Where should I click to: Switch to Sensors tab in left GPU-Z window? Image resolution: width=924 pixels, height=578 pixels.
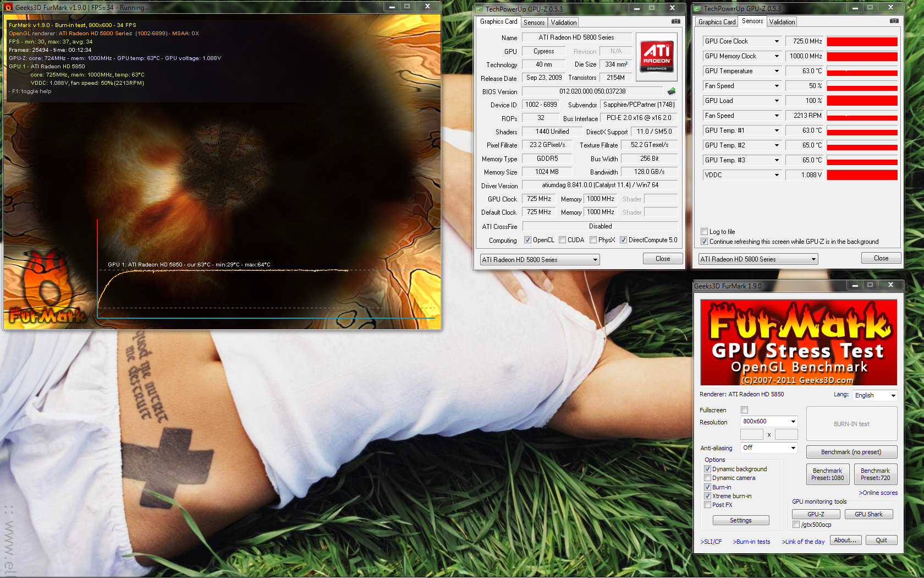pyautogui.click(x=534, y=23)
